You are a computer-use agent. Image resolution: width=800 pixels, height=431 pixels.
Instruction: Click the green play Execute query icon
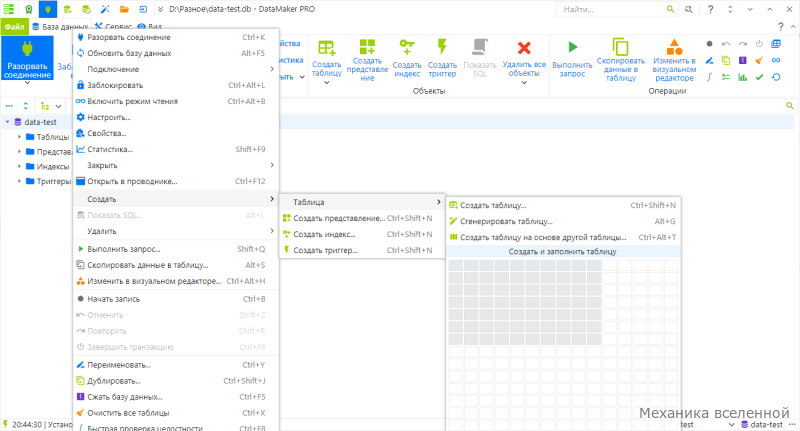pyautogui.click(x=572, y=47)
